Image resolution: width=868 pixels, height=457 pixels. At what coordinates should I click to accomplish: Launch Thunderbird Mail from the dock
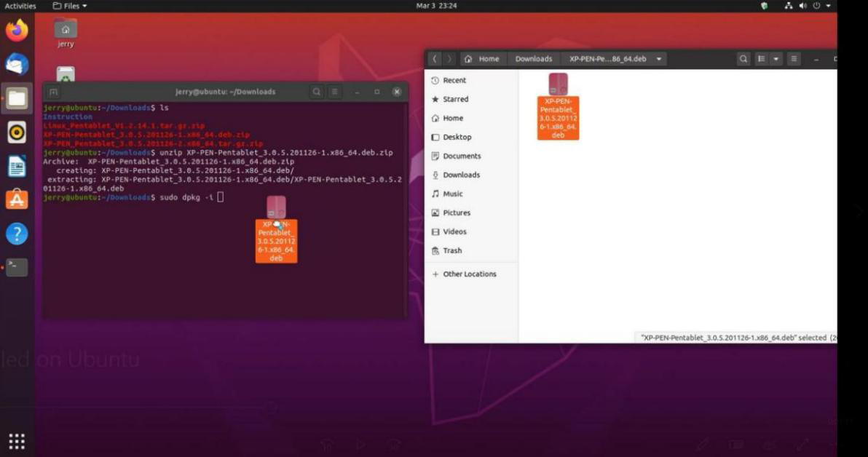pos(17,64)
